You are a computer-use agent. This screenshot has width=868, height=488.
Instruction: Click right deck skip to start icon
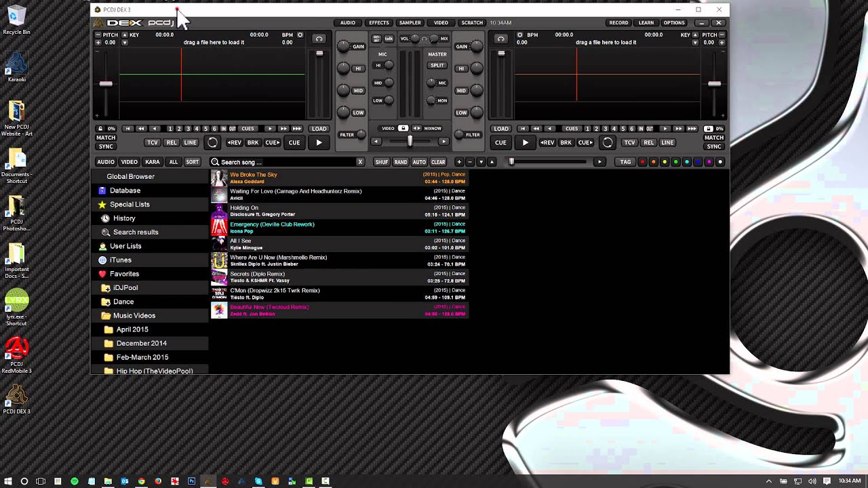click(x=523, y=129)
